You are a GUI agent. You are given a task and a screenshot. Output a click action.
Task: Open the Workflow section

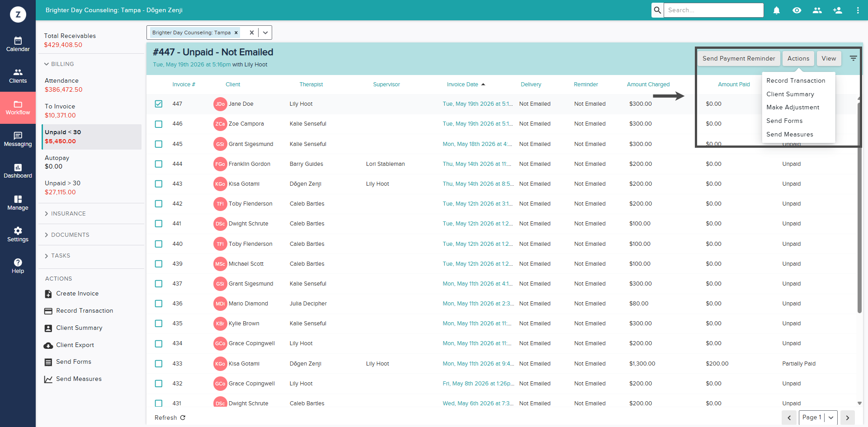18,108
